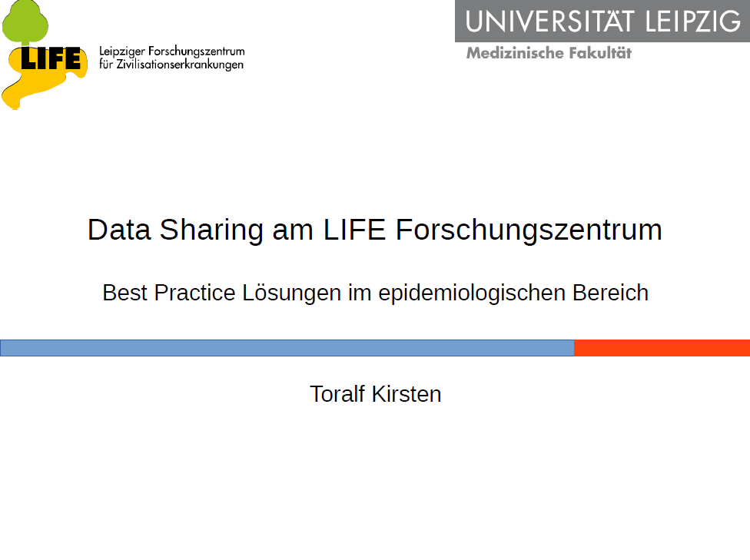Click the orange segment of the divider bar
The height and width of the screenshot is (560, 750).
click(x=662, y=348)
